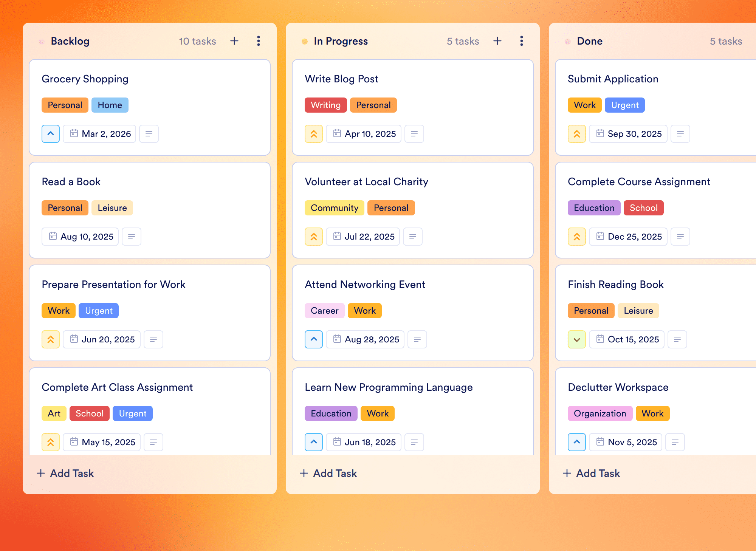The height and width of the screenshot is (551, 756).
Task: Click the Writing tag on Write Blog Post
Action: pyautogui.click(x=326, y=105)
